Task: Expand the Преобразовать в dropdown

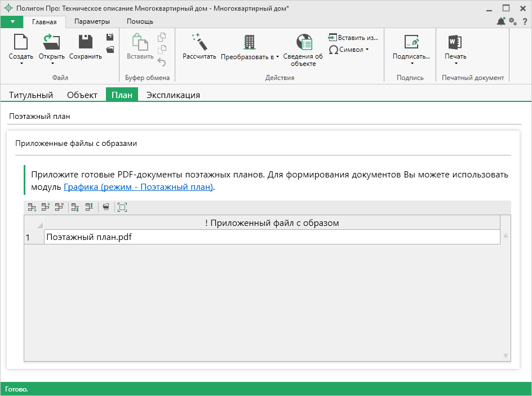Action: click(x=277, y=57)
